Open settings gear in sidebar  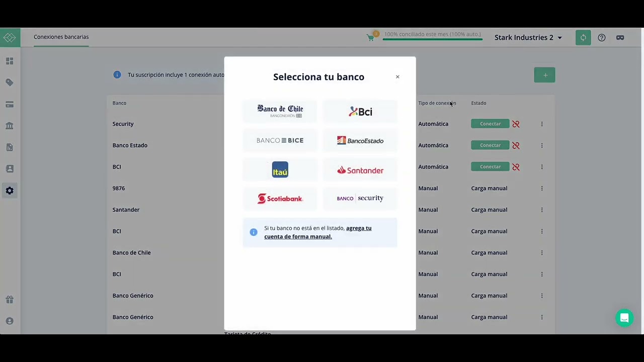click(x=10, y=191)
